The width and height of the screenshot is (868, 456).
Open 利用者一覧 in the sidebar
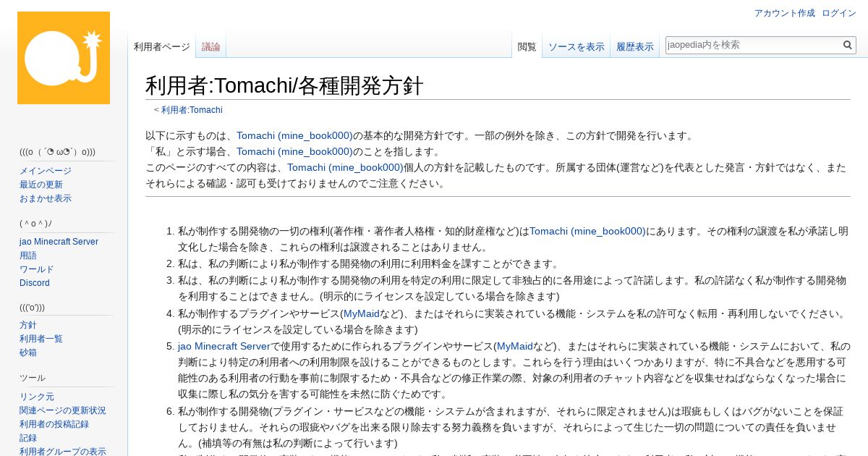coord(41,339)
